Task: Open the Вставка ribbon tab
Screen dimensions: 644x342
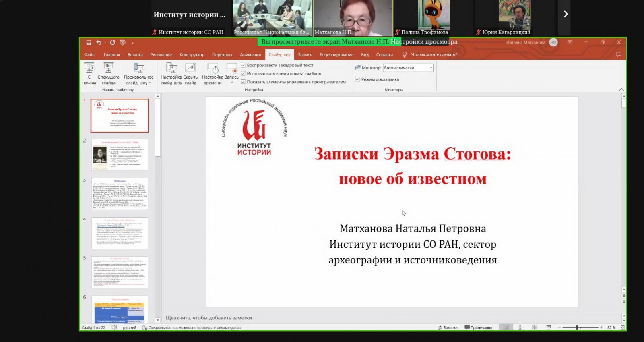Action: (x=135, y=55)
